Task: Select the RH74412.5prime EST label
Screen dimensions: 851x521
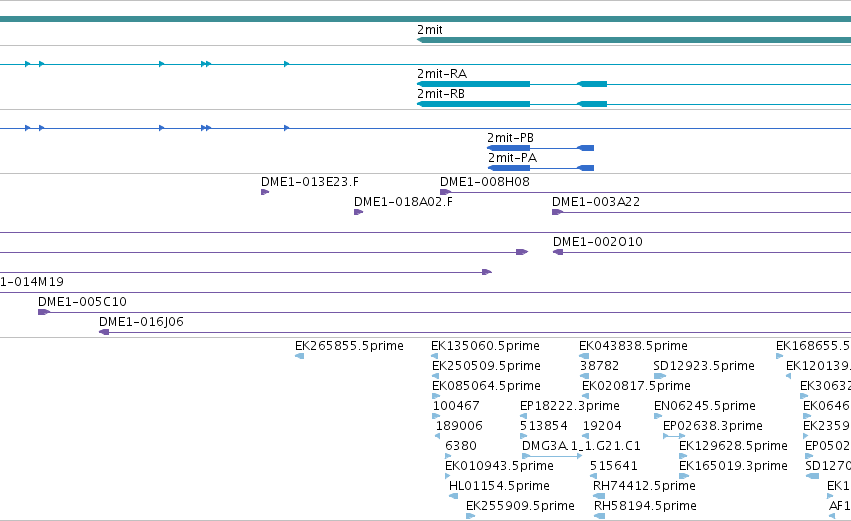Action: click(x=644, y=486)
